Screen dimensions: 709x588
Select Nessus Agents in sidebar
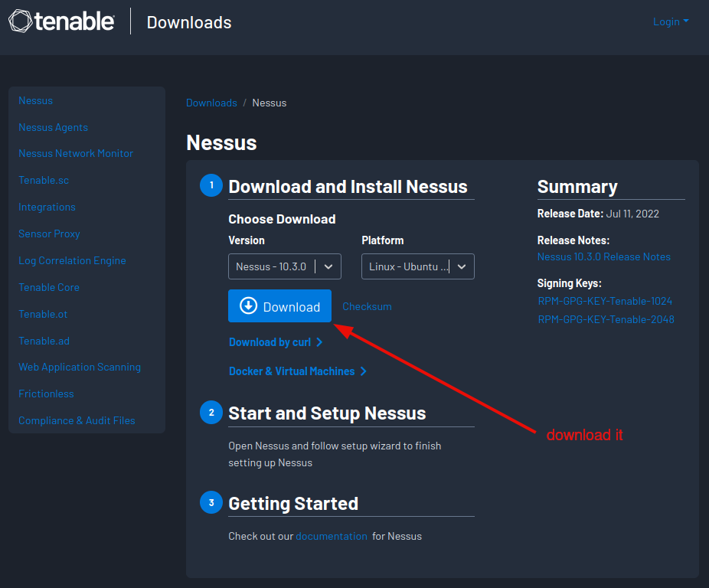coord(53,127)
